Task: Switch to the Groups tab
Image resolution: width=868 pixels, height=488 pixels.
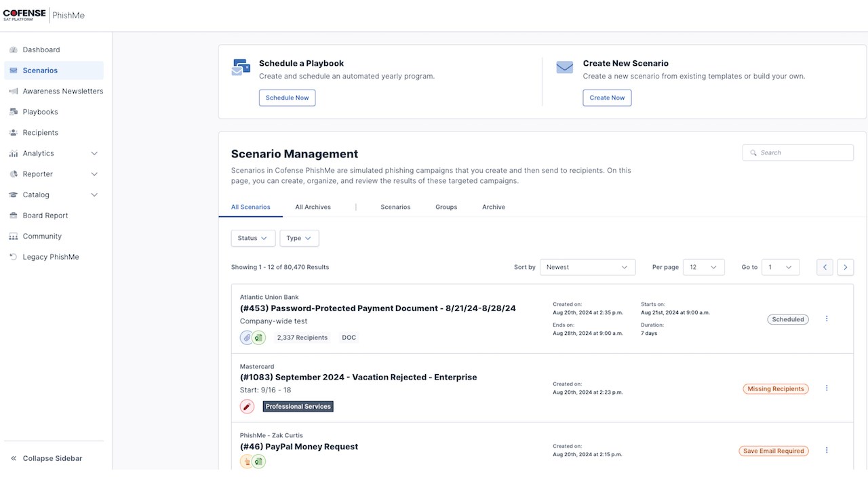Action: point(446,207)
